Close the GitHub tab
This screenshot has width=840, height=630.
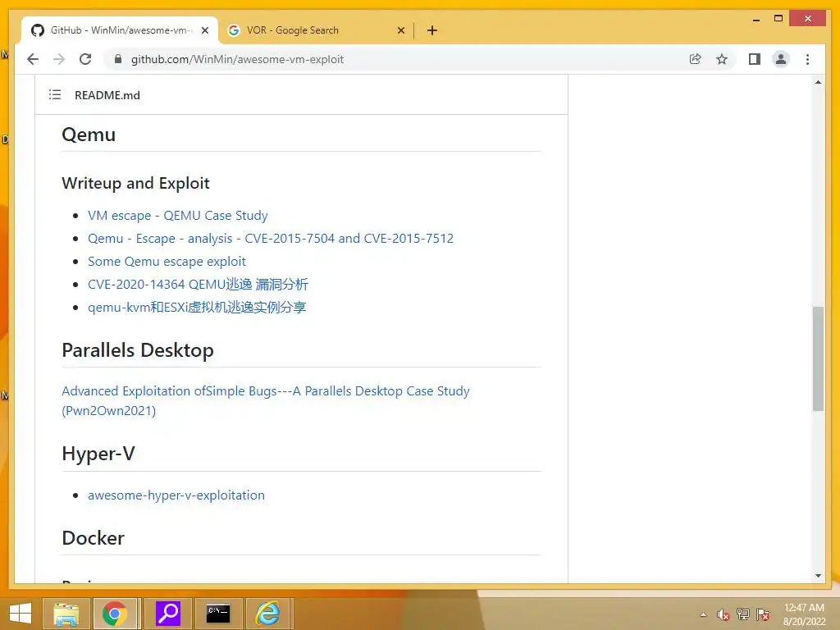204,30
